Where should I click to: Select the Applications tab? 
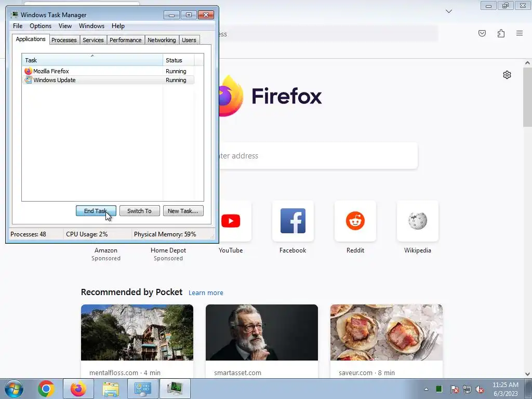(x=31, y=39)
